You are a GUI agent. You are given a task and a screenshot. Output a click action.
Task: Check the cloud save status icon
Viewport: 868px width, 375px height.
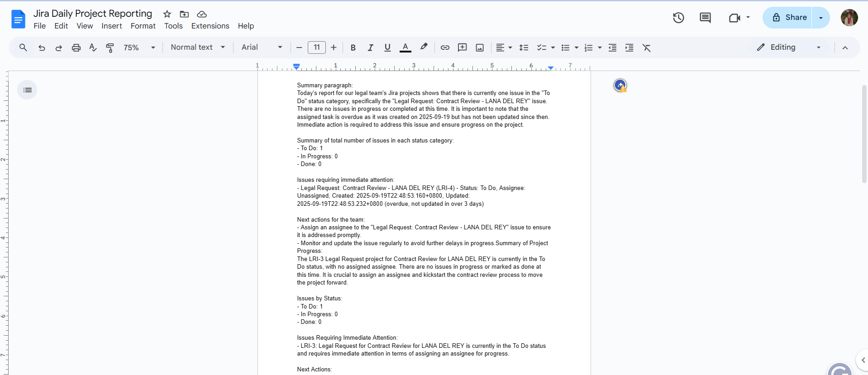coord(202,14)
